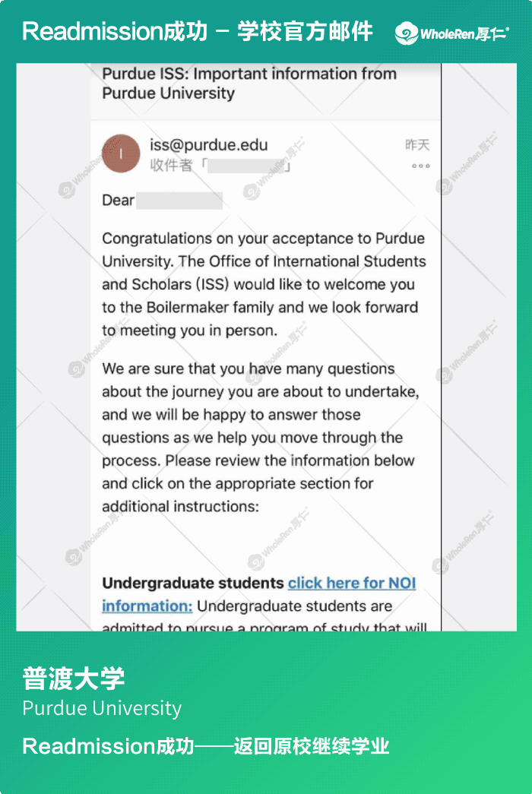Click the 普渡大学 heading
Viewport: 532px width, 794px height.
tap(74, 679)
